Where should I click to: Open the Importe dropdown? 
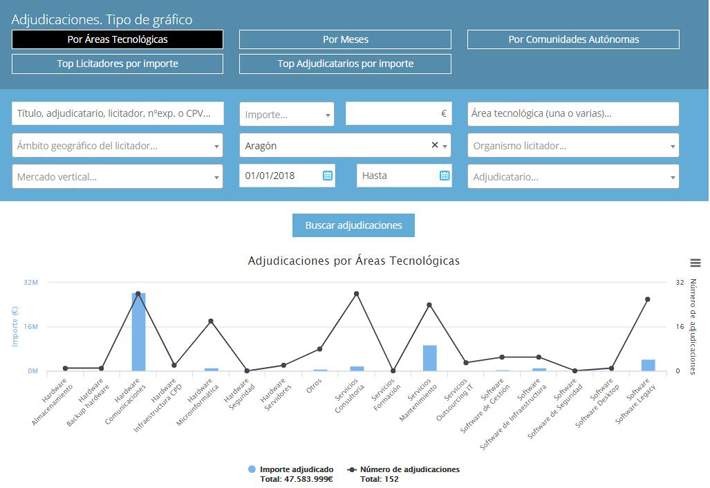click(287, 115)
